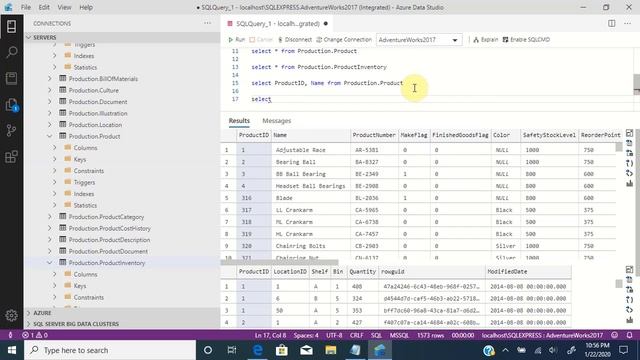Click the 'Adjustable Race' cell
The height and width of the screenshot is (360, 640).
(311, 150)
